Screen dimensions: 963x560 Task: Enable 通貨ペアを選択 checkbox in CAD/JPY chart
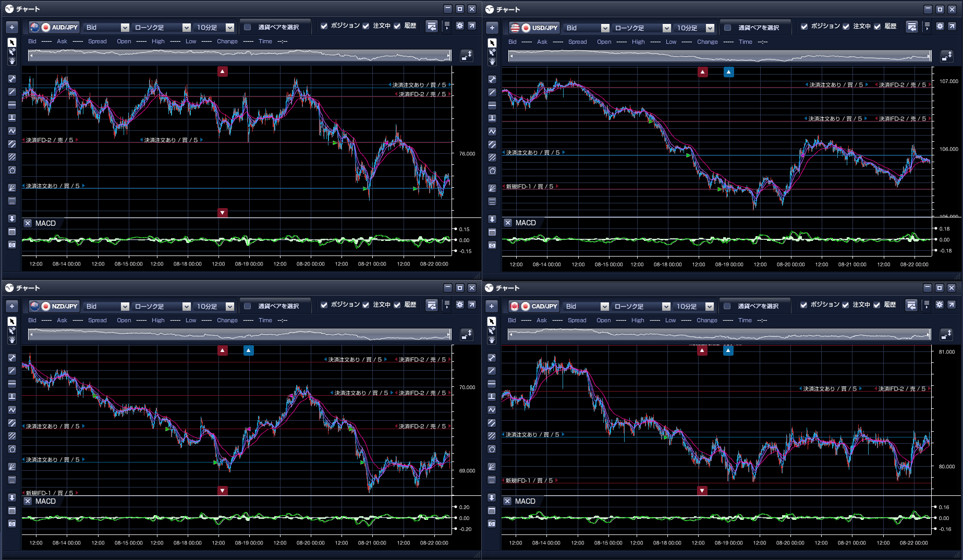(727, 306)
